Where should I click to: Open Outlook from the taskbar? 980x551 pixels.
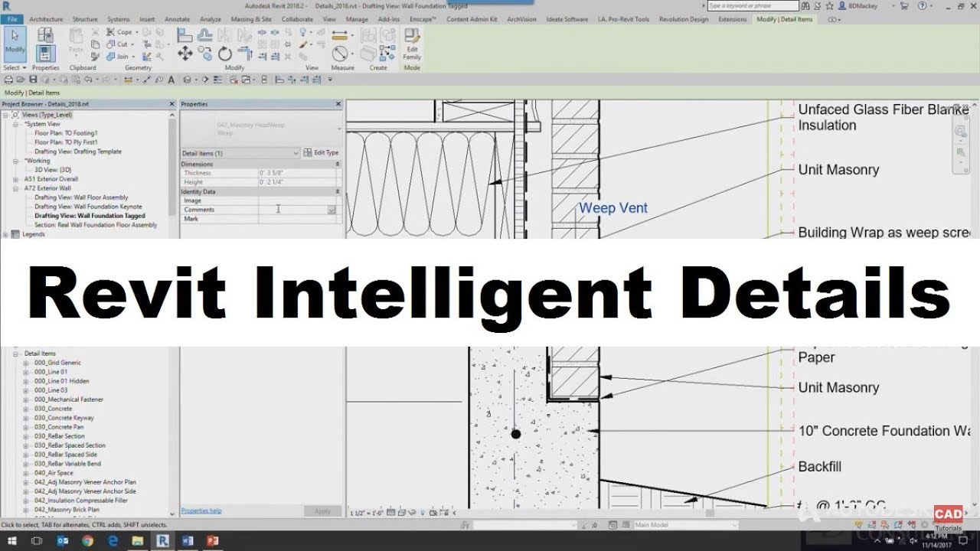pos(62,540)
